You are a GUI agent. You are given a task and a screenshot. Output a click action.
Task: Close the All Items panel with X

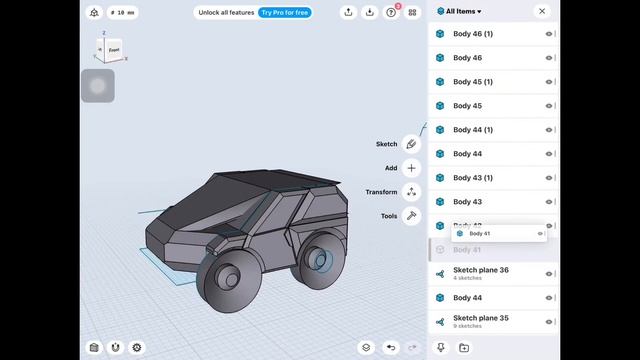point(542,11)
